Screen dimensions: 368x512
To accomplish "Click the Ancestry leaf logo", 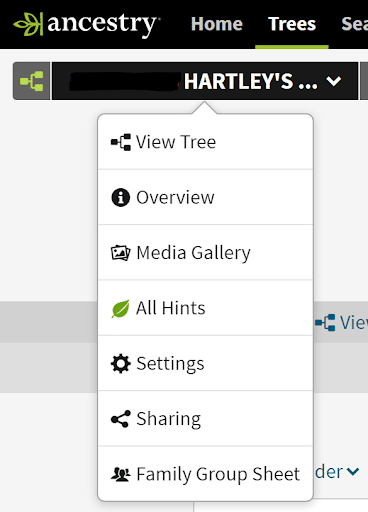I will (28, 24).
